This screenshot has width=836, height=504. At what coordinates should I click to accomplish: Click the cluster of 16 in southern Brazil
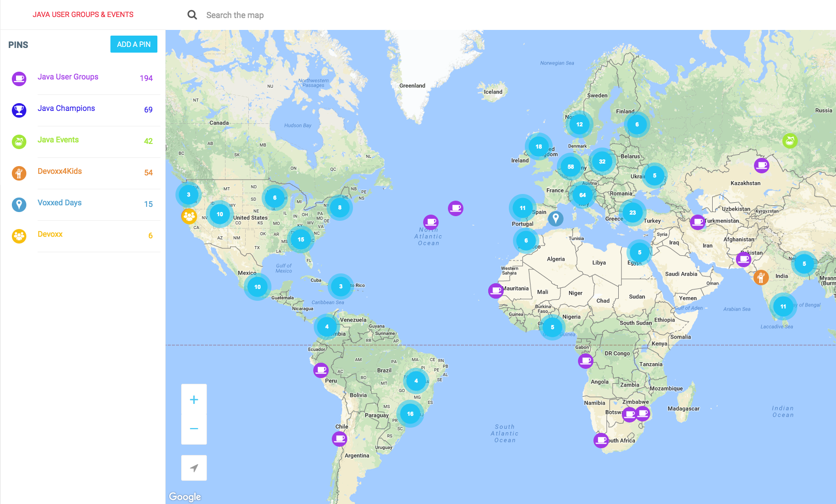coord(410,414)
